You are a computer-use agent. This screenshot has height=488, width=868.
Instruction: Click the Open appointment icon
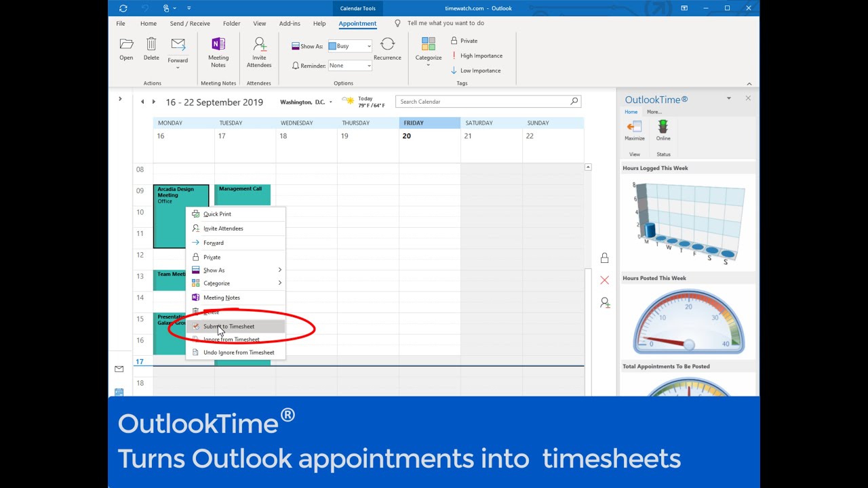126,44
